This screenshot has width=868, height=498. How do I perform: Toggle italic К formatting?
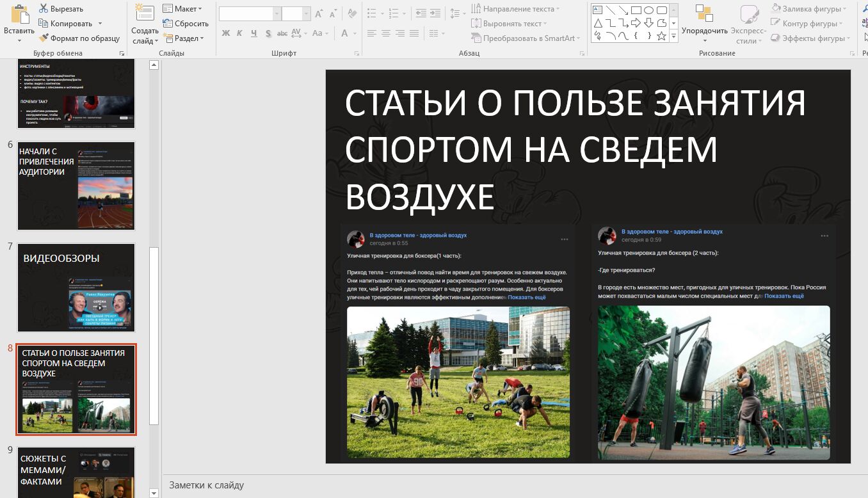(x=240, y=33)
